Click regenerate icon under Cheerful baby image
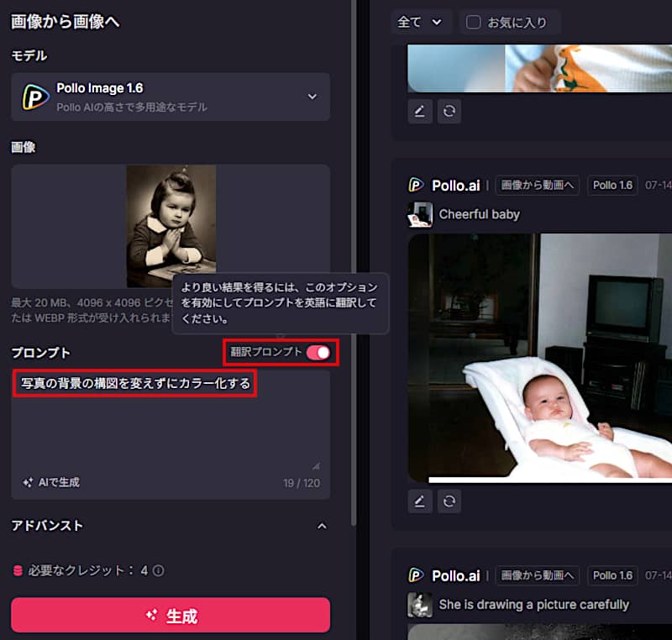 click(449, 501)
